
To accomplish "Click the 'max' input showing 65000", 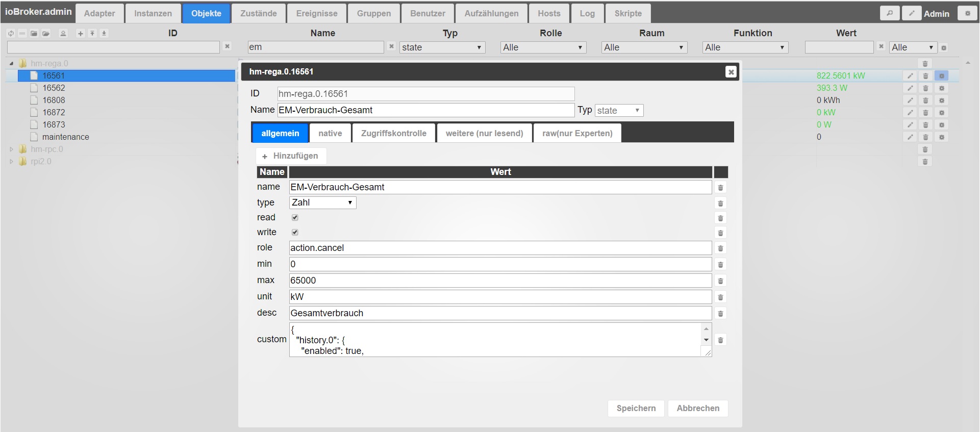I will pos(500,281).
